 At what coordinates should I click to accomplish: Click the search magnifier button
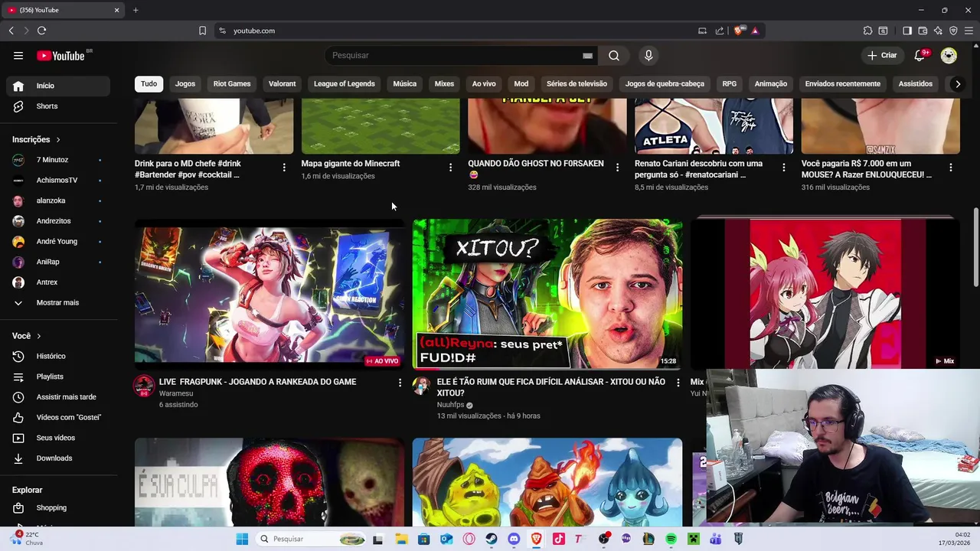[x=614, y=55]
